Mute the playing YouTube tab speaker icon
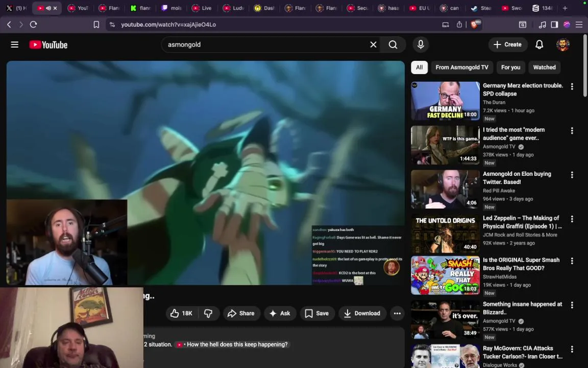Viewport: 588px width, 368px height. click(x=48, y=8)
